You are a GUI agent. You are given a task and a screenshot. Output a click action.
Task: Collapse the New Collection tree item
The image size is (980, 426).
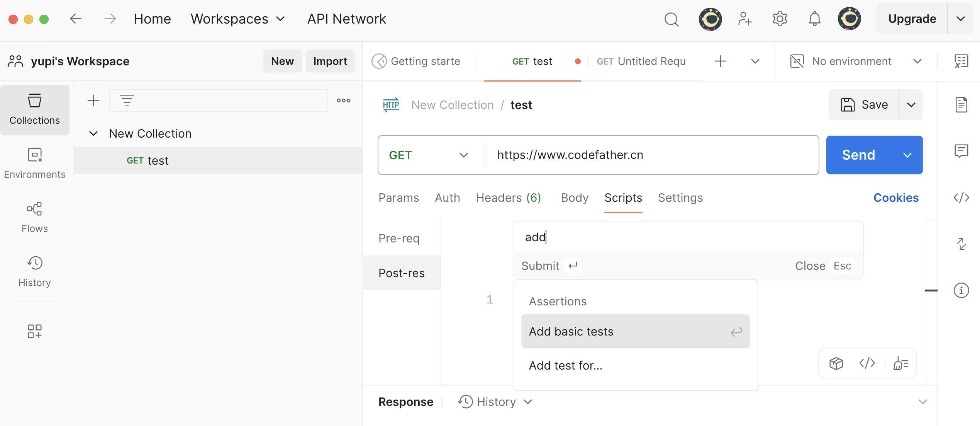click(93, 133)
